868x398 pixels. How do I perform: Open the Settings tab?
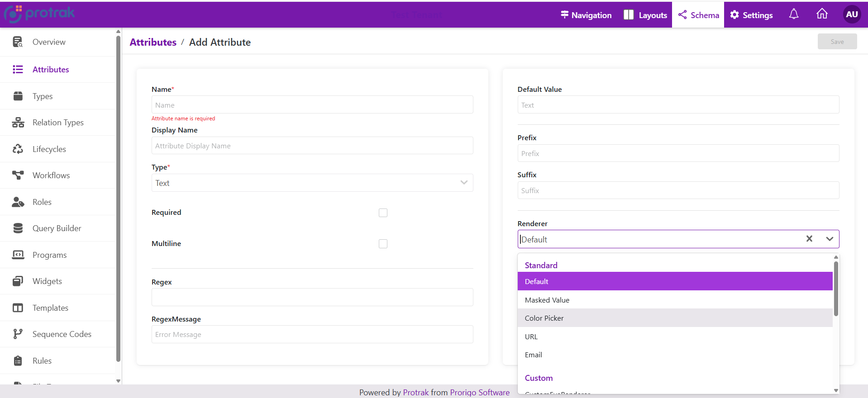pyautogui.click(x=751, y=15)
